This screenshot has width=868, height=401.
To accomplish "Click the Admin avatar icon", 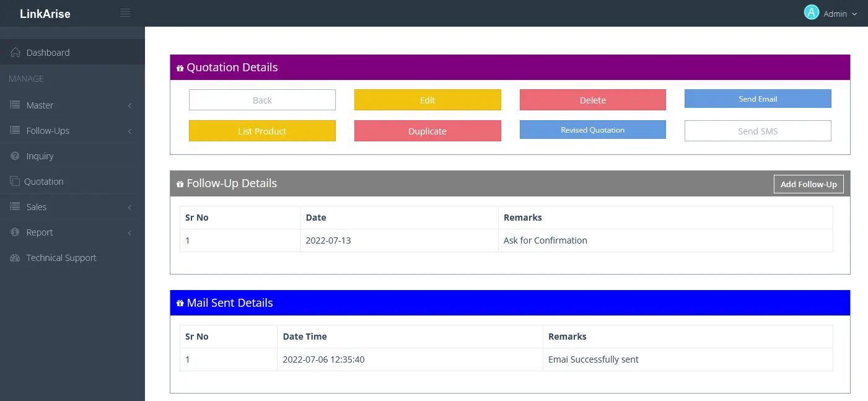I will 812,12.
